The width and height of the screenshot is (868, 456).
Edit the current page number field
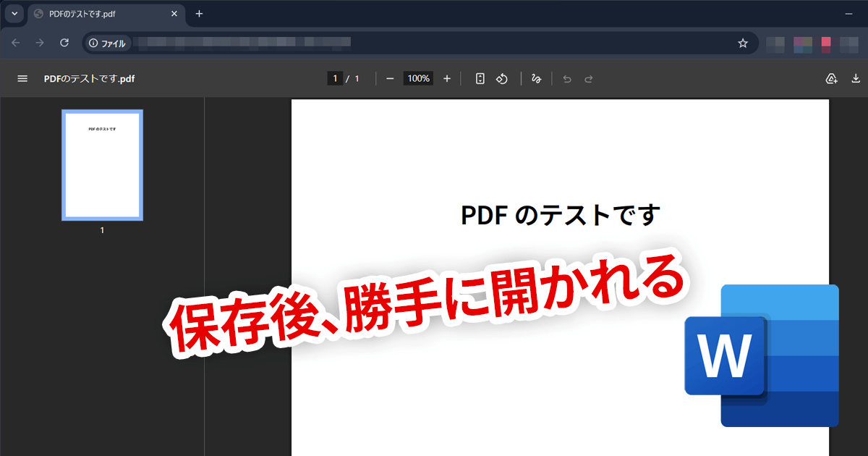coord(333,78)
